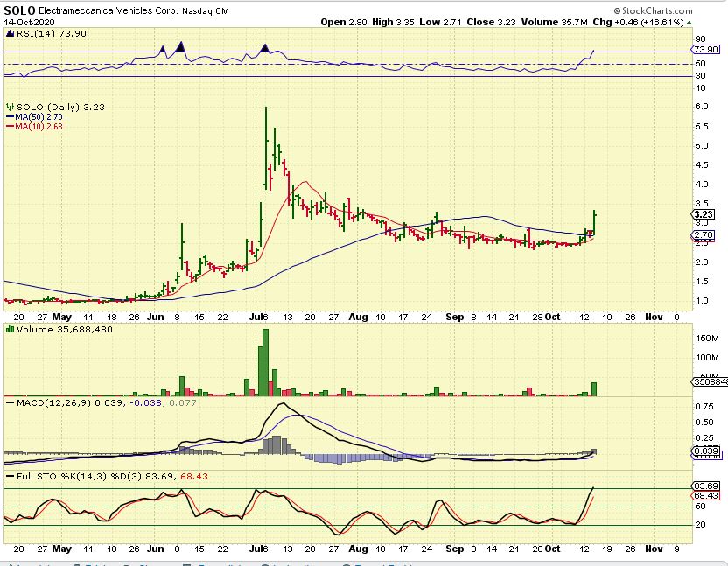Click the July RSI overbought peak marker
Viewport: 728px width, 566px height.
[x=265, y=48]
